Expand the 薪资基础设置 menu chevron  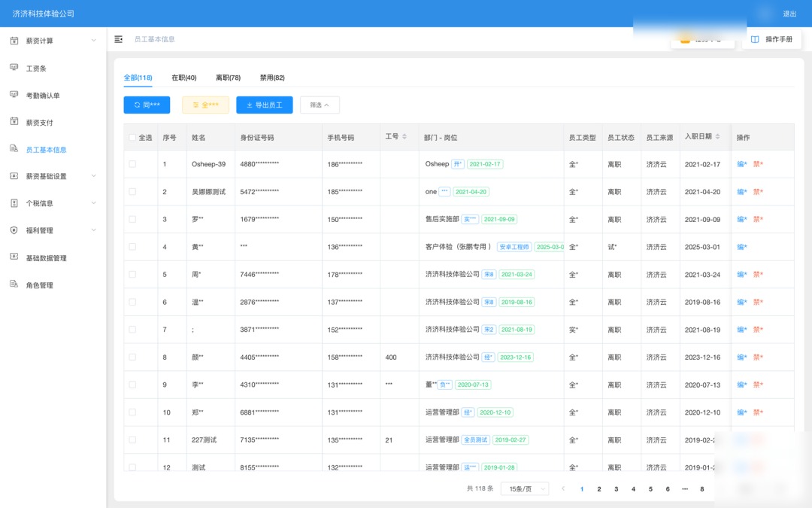[94, 175]
